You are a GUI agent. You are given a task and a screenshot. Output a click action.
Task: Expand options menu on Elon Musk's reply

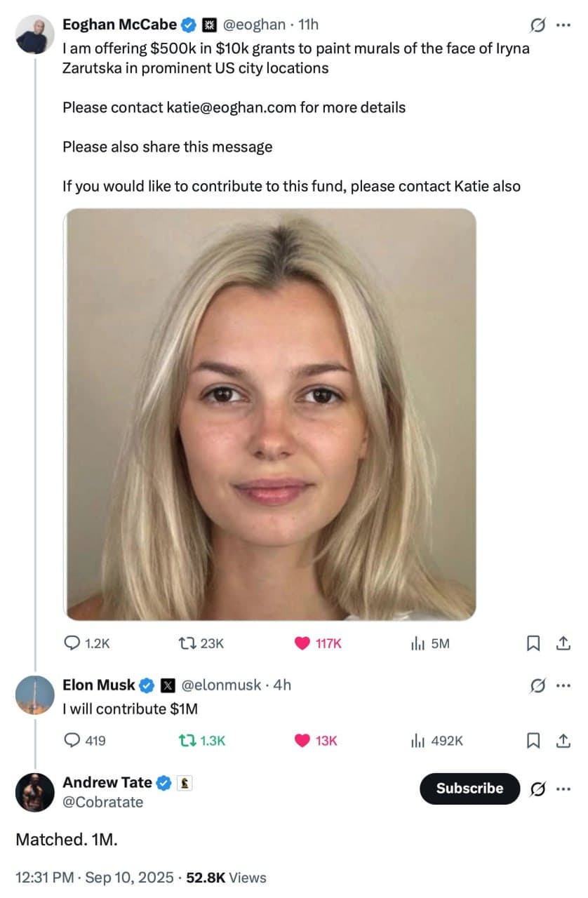[564, 685]
